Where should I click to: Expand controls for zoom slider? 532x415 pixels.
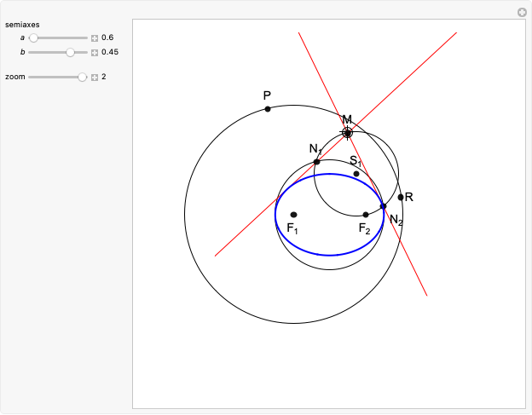(95, 77)
